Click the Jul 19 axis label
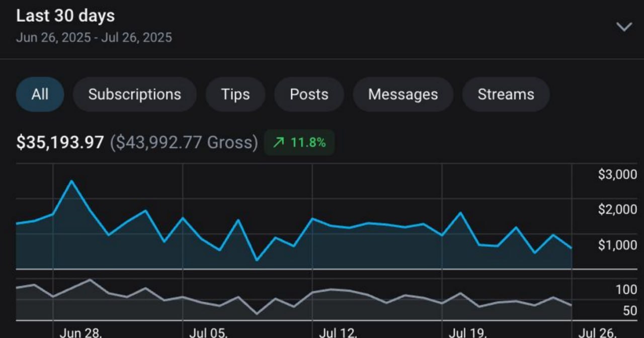 (x=467, y=332)
